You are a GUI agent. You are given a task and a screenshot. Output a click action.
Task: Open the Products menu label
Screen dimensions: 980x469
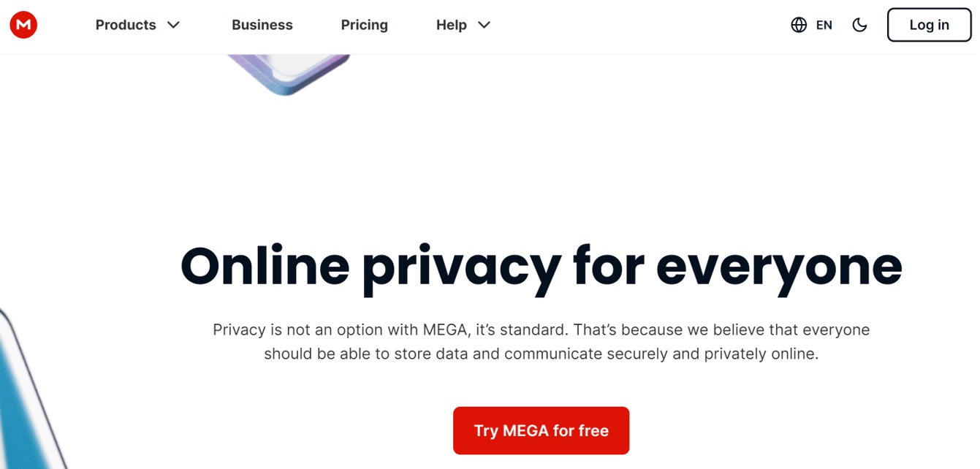[x=126, y=25]
